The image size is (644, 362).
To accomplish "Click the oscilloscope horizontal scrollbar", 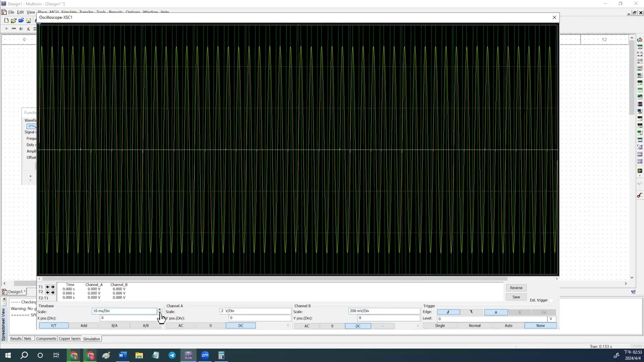I will pos(297,279).
